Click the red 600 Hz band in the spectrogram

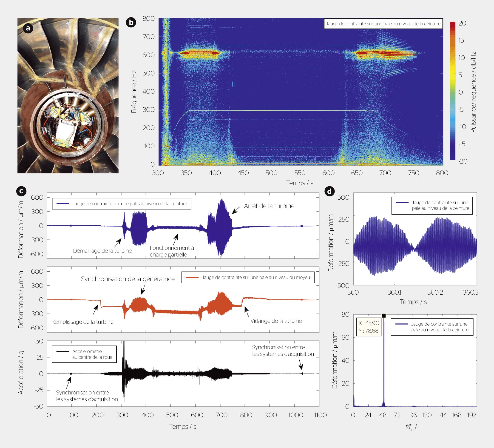click(199, 52)
